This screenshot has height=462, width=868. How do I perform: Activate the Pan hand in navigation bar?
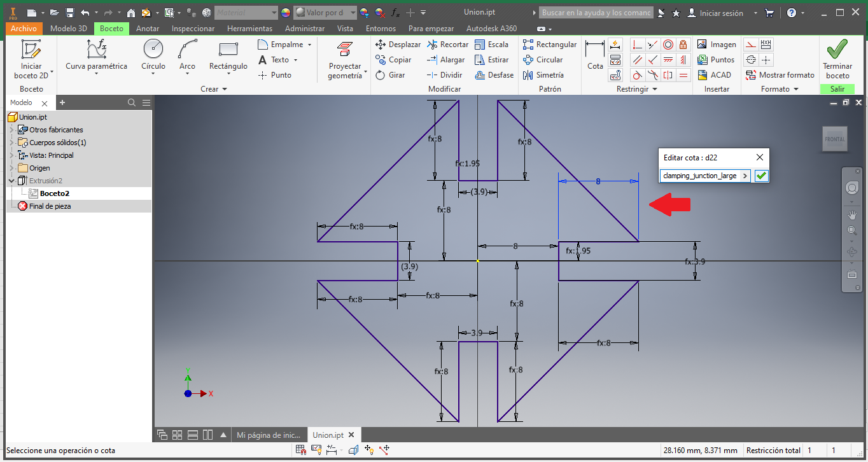point(851,215)
